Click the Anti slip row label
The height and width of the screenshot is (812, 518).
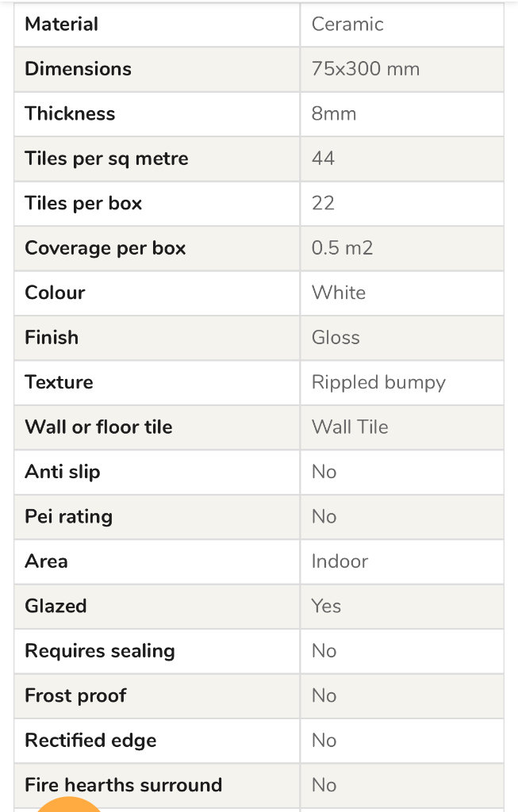[x=63, y=472]
